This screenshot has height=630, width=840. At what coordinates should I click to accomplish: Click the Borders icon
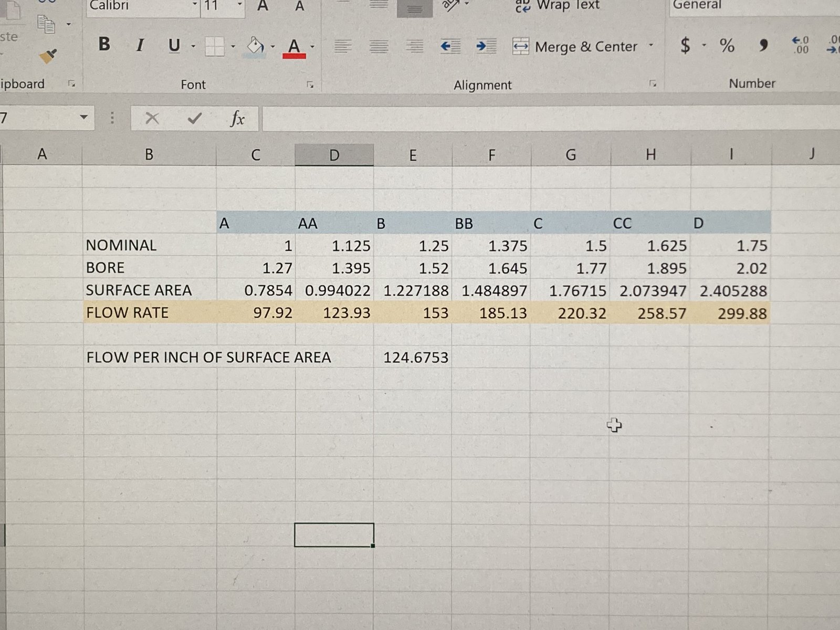pos(214,47)
